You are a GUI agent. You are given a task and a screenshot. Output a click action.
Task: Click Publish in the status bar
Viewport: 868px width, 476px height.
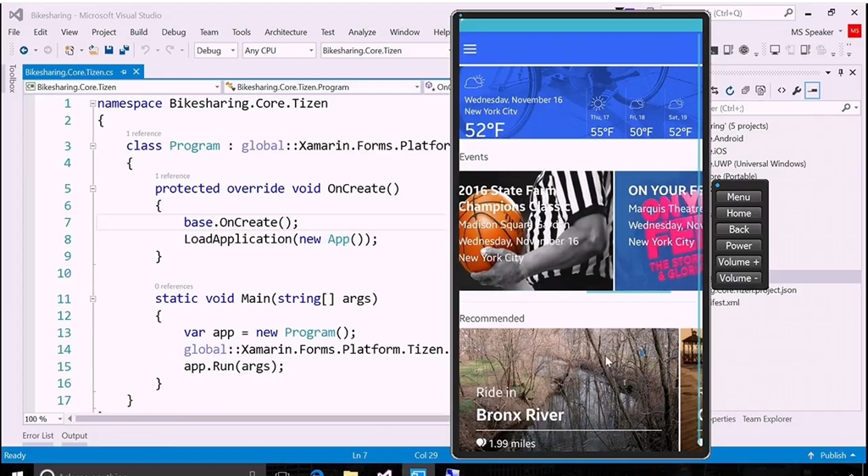[833, 456]
